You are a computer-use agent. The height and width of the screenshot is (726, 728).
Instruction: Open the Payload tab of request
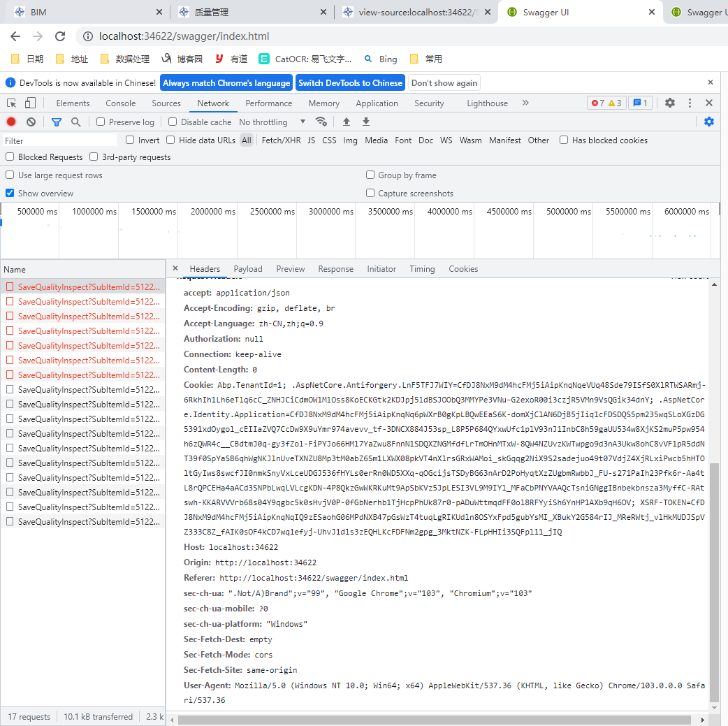248,269
